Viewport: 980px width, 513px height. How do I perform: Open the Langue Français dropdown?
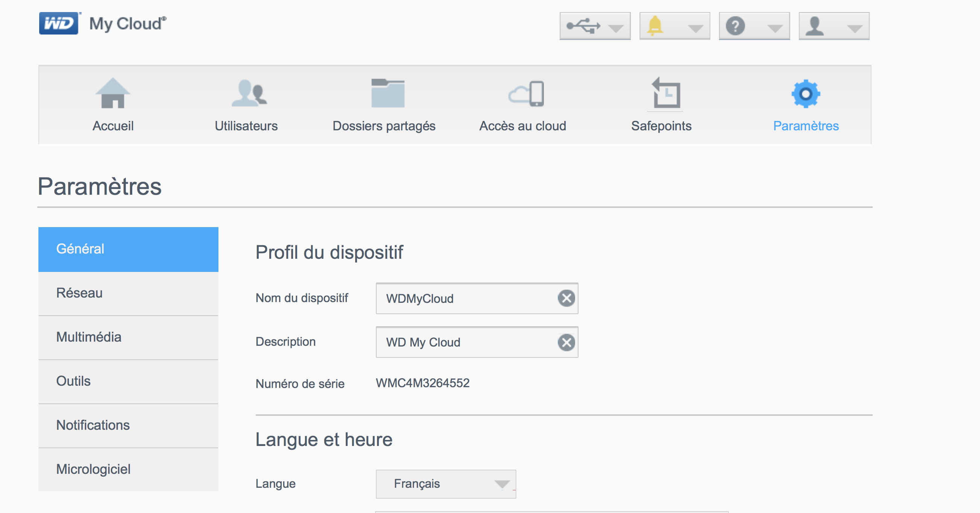click(446, 484)
